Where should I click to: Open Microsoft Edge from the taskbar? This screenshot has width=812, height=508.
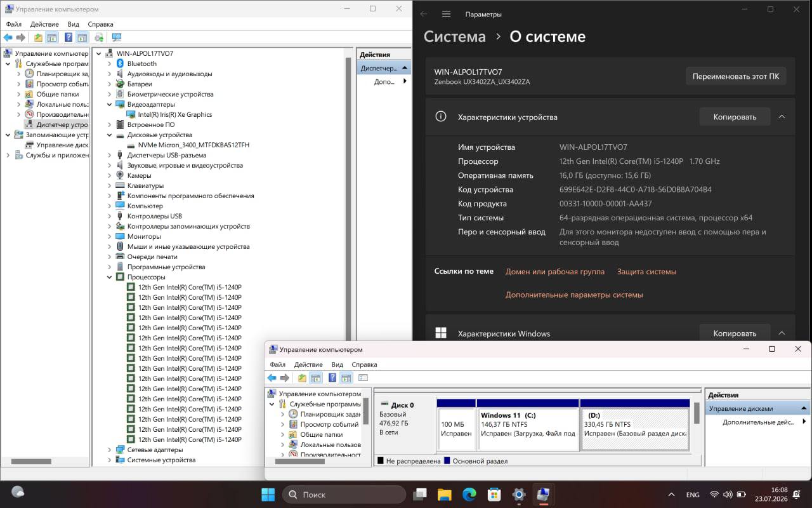(x=469, y=494)
